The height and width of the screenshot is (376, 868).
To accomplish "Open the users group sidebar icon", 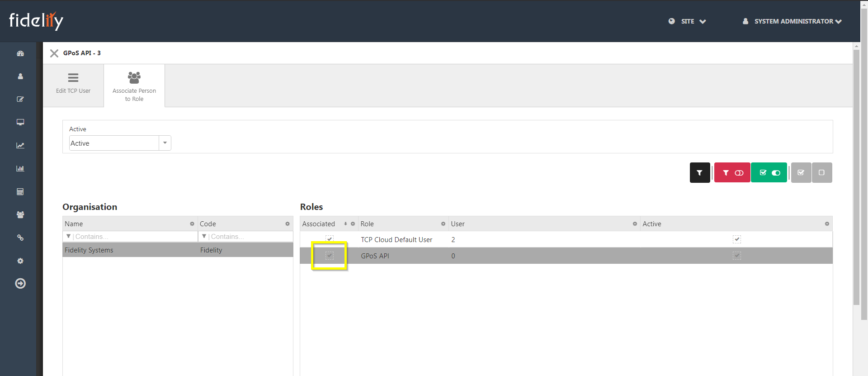I will (20, 214).
